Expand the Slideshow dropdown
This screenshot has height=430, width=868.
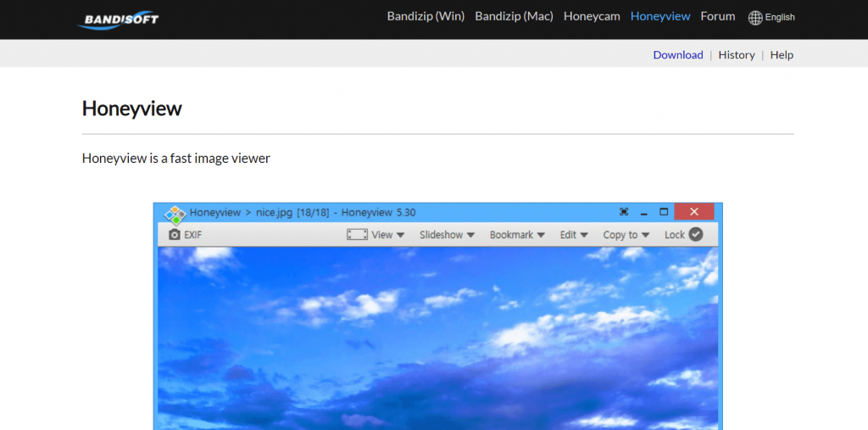(448, 235)
